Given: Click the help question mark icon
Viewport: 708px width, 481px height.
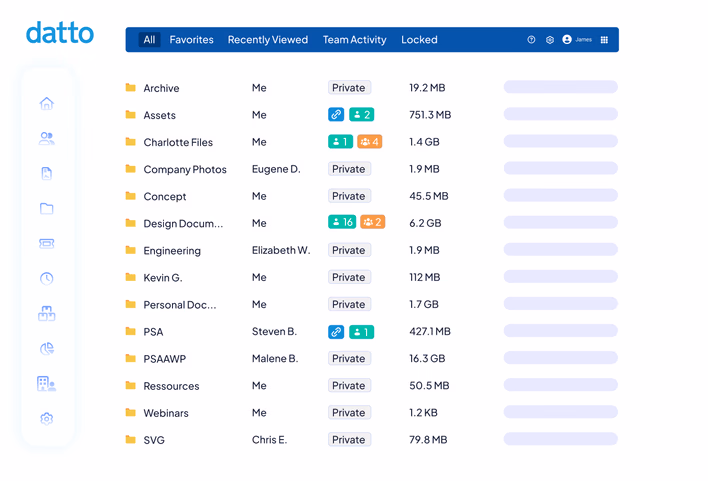Looking at the screenshot, I should (531, 40).
